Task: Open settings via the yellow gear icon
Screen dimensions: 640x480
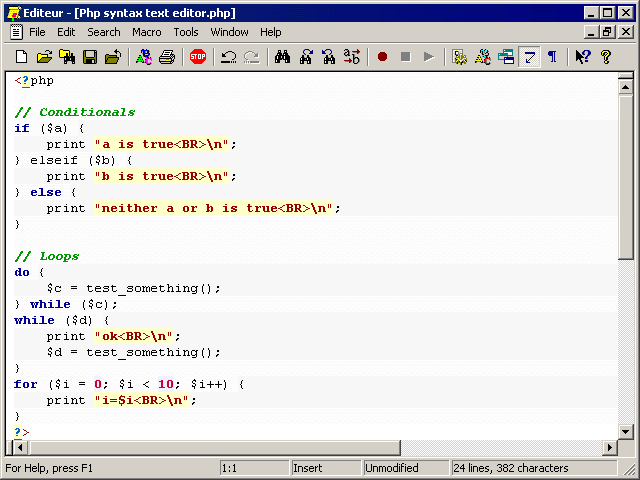Action: 460,57
